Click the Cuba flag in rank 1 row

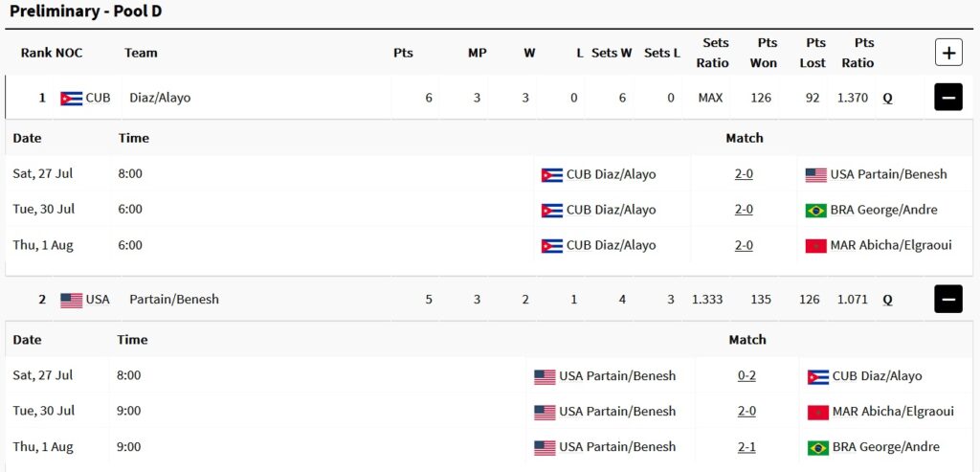point(71,99)
